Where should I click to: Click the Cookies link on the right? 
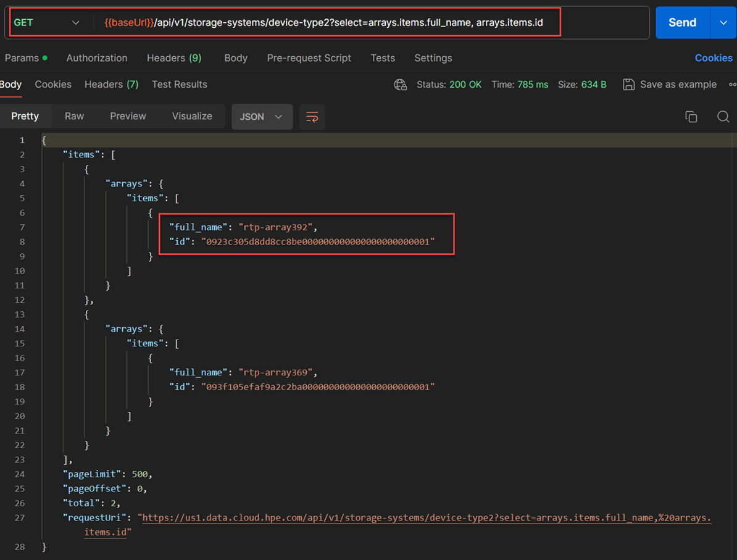point(714,58)
